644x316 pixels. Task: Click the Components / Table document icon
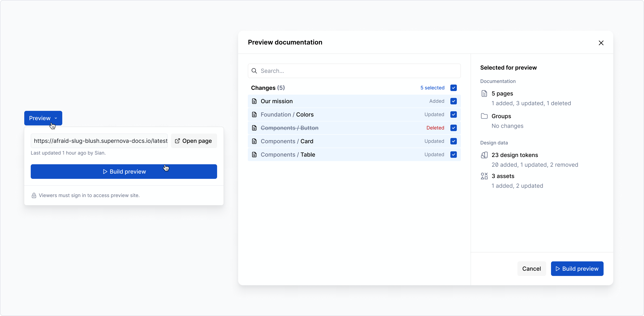click(x=254, y=155)
